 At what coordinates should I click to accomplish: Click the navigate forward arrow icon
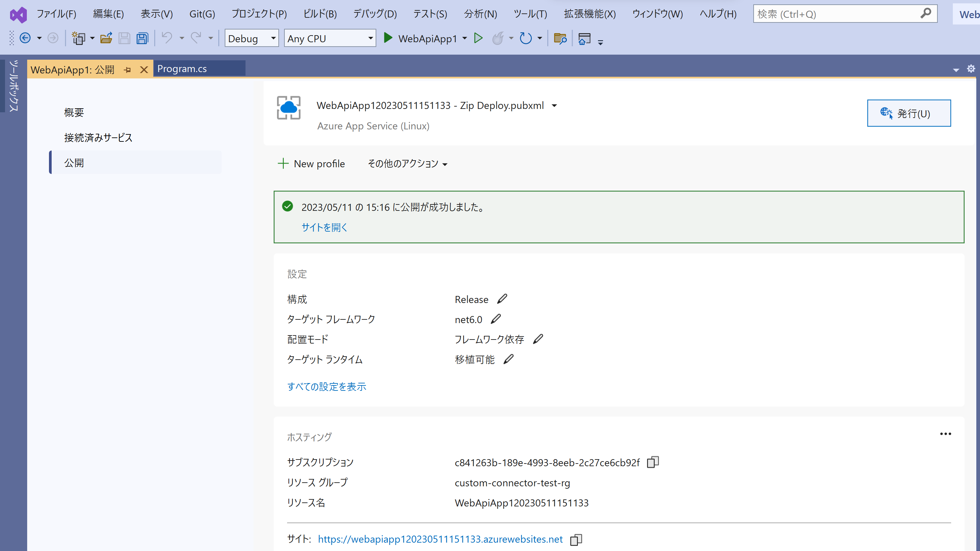[53, 38]
